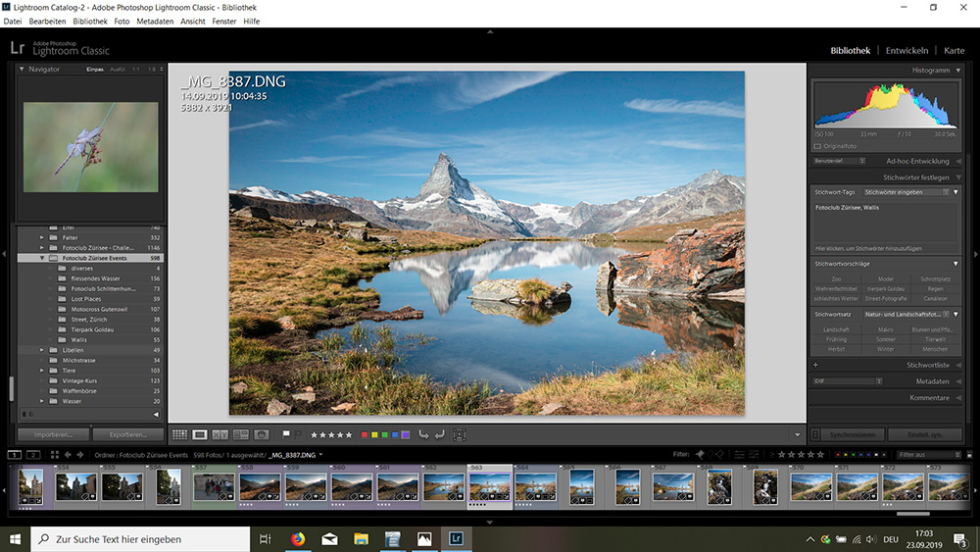Switch to grid view in the toolbar
The width and height of the screenshot is (980, 552).
click(x=179, y=434)
